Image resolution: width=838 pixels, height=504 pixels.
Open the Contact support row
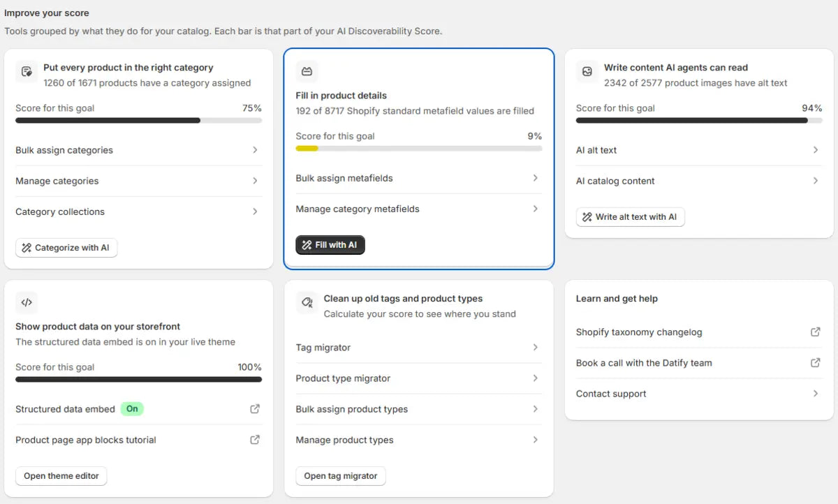pyautogui.click(x=699, y=394)
